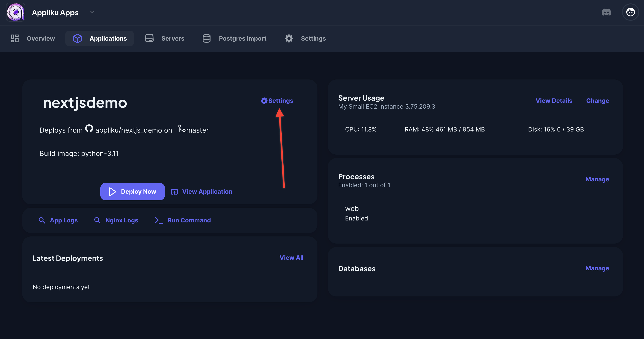Click the No deployments yet message
644x339 pixels.
(x=61, y=287)
